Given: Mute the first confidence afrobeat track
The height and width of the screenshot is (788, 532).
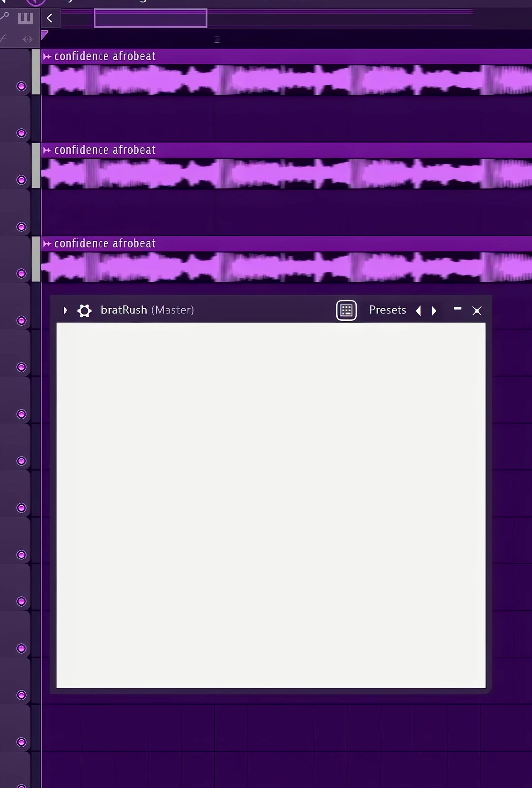Looking at the screenshot, I should (21, 86).
